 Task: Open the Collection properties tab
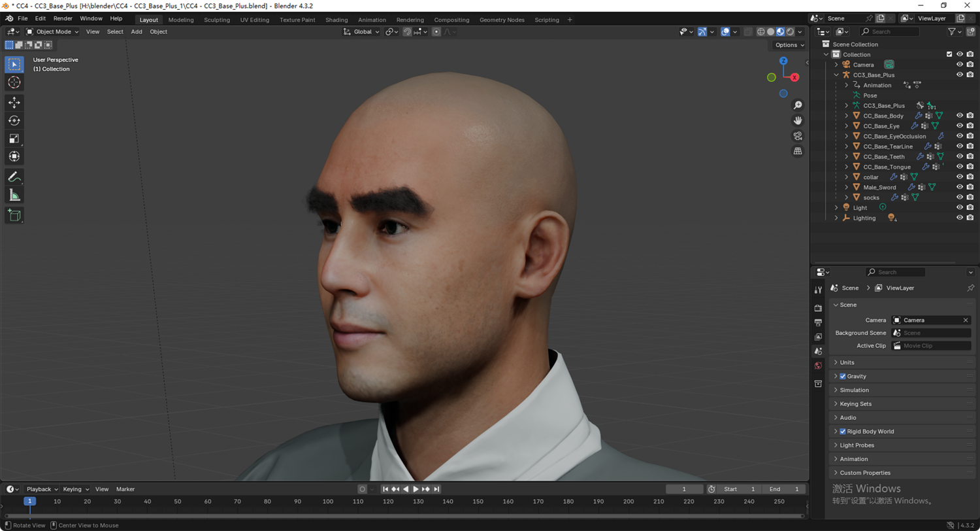click(818, 384)
